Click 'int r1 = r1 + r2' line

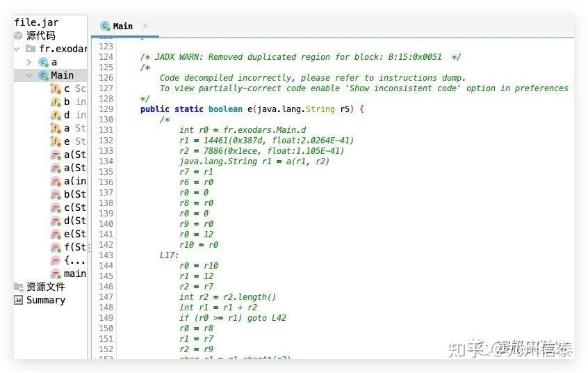[218, 308]
